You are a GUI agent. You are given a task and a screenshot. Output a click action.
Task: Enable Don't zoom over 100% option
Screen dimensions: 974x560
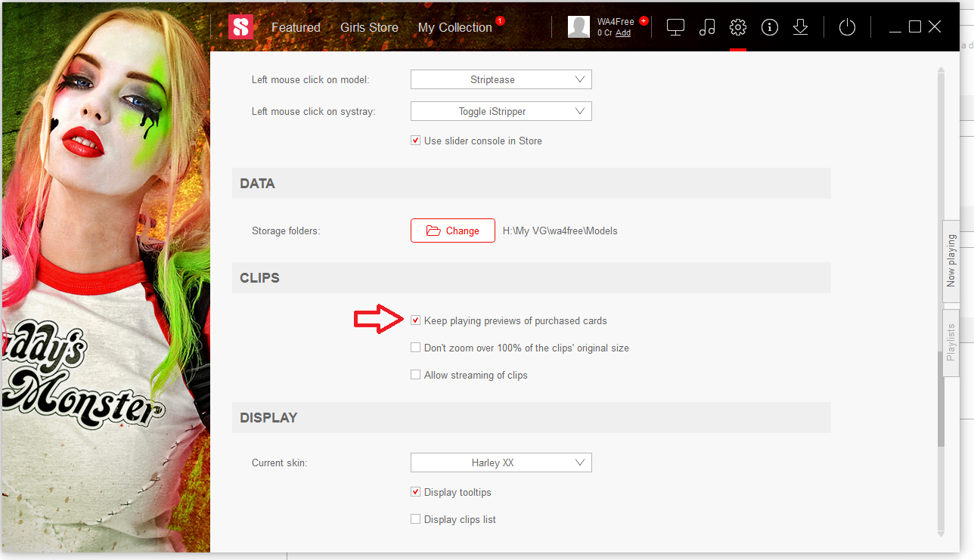415,348
